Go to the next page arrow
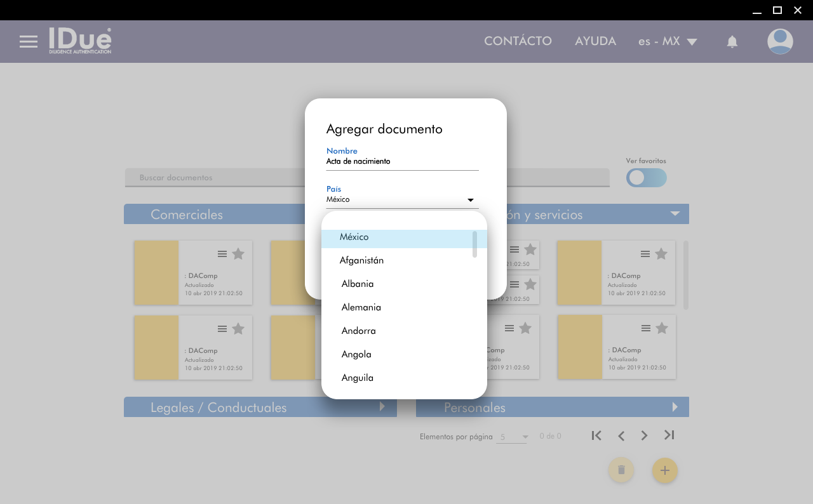The height and width of the screenshot is (504, 813). pyautogui.click(x=644, y=435)
